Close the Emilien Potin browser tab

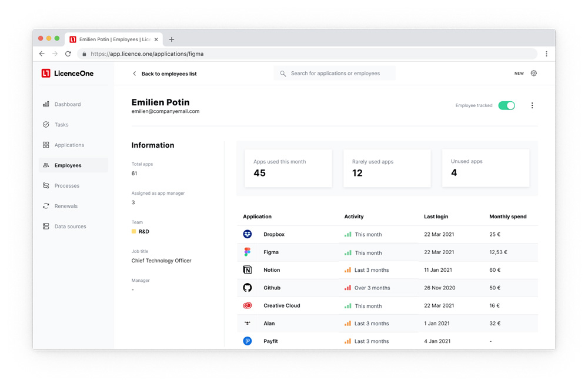click(156, 39)
